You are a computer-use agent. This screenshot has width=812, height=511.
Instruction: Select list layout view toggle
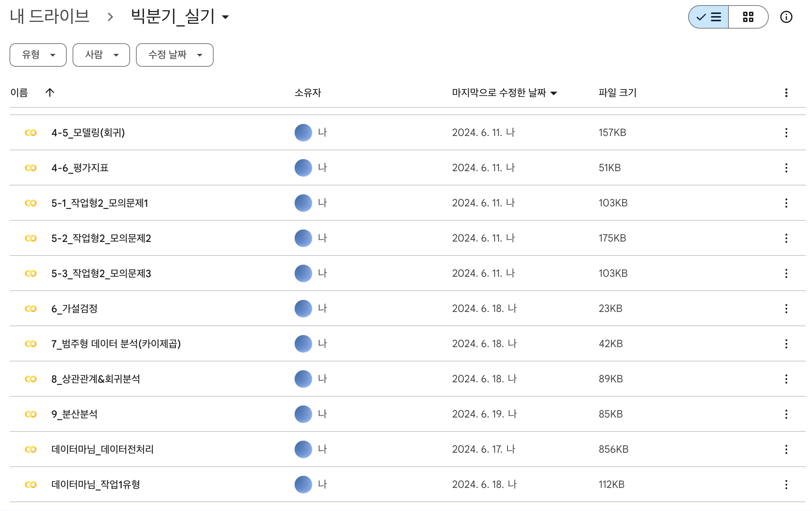pos(709,17)
